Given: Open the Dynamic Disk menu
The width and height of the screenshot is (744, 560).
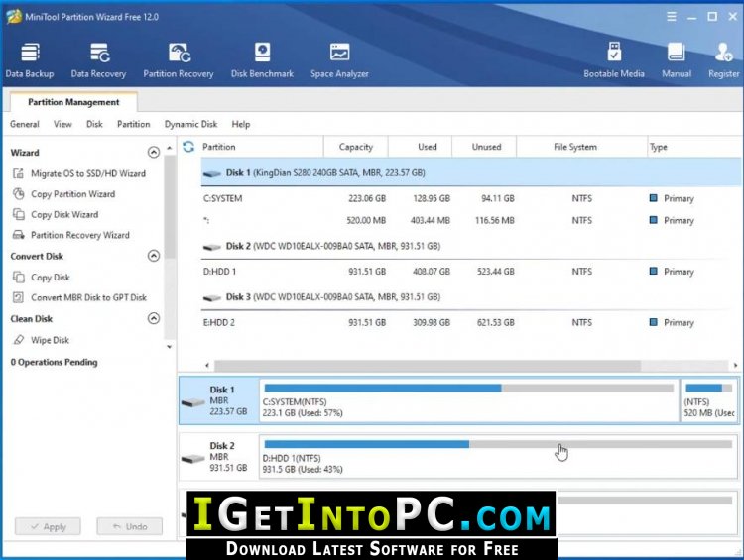Looking at the screenshot, I should 190,124.
